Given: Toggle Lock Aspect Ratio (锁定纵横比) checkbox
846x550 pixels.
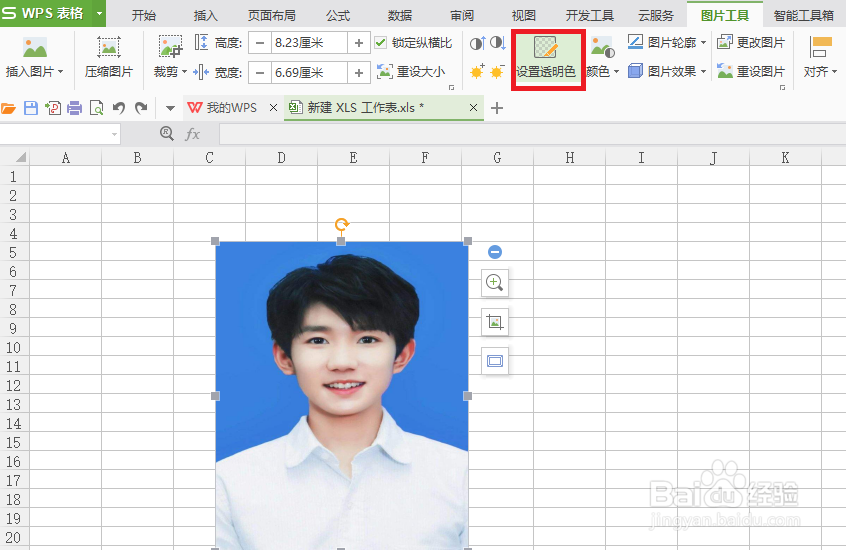Looking at the screenshot, I should [380, 43].
